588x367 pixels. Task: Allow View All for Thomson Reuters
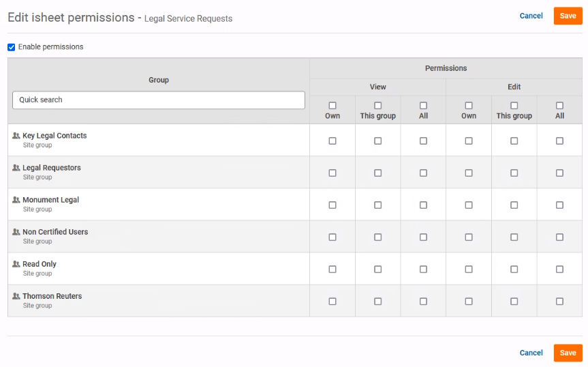click(423, 302)
